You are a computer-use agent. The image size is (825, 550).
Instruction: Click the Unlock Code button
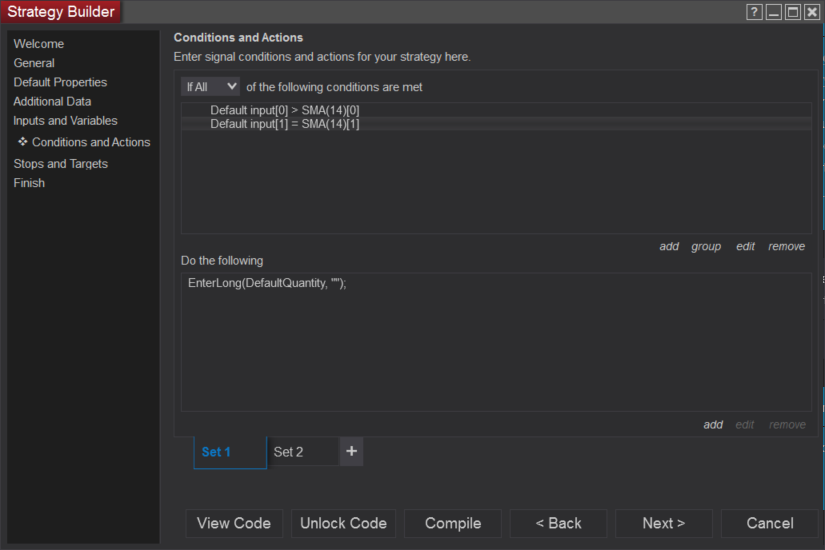pyautogui.click(x=343, y=523)
